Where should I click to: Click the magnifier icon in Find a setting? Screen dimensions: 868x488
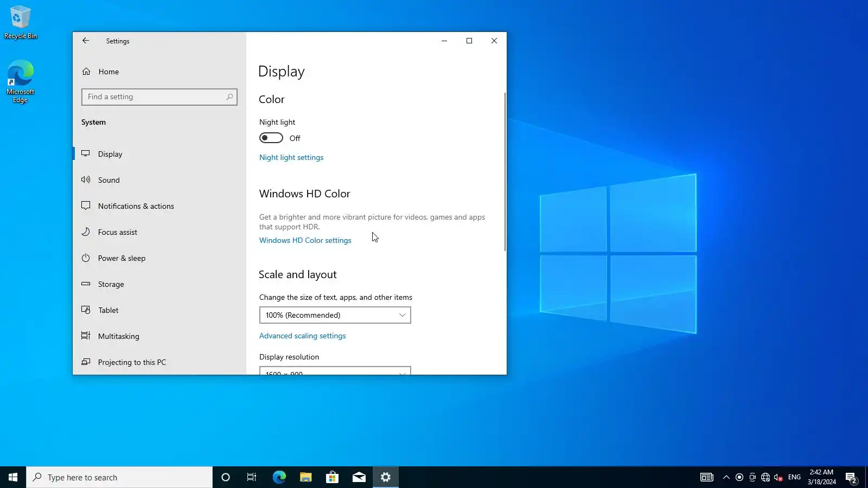[x=229, y=97]
